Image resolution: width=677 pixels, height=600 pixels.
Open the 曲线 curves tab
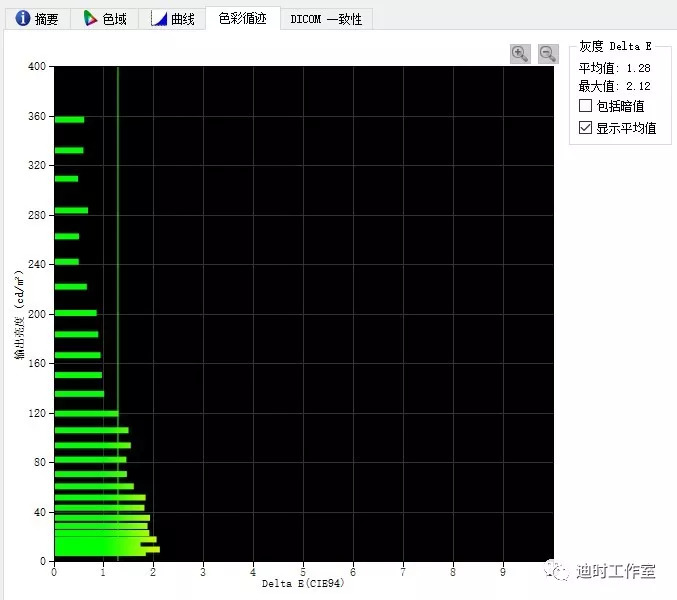click(x=172, y=19)
